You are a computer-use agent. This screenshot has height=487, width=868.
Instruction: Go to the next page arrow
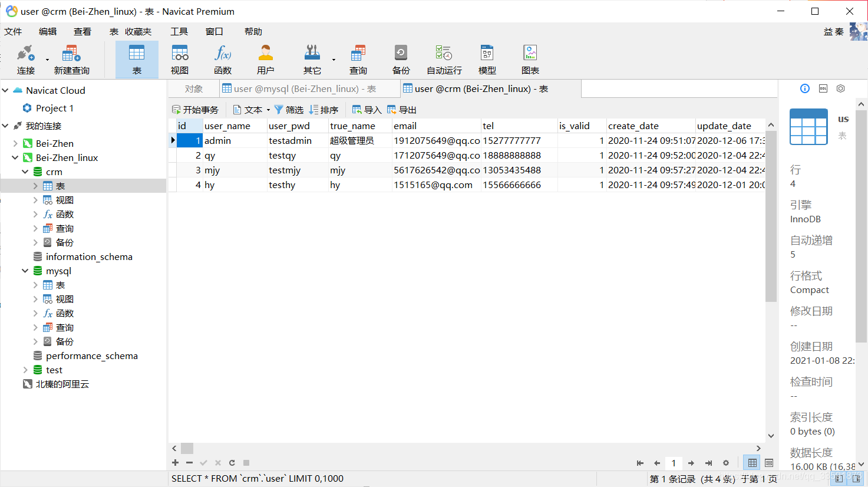[691, 463]
